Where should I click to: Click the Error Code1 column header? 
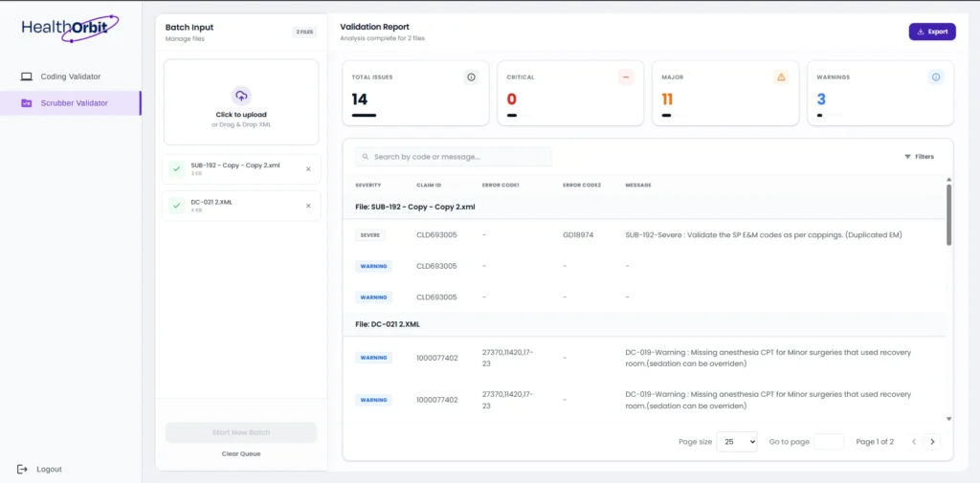[501, 186]
